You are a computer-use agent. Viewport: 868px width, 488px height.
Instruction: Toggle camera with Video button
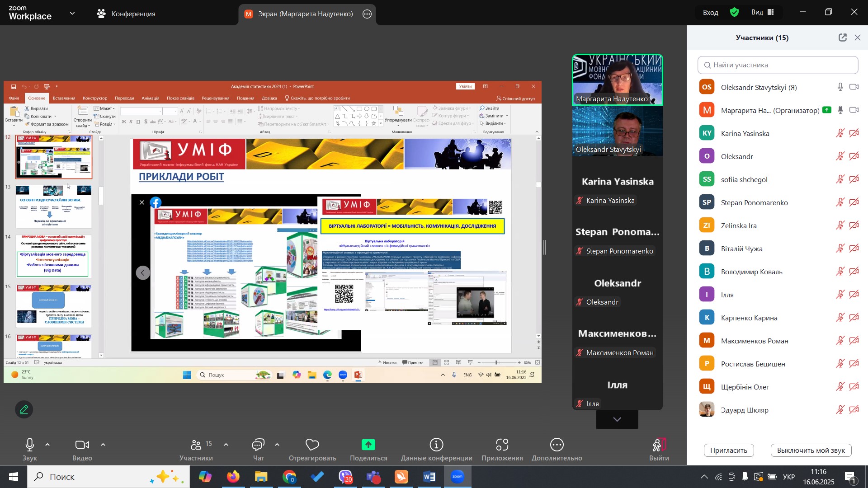click(82, 446)
